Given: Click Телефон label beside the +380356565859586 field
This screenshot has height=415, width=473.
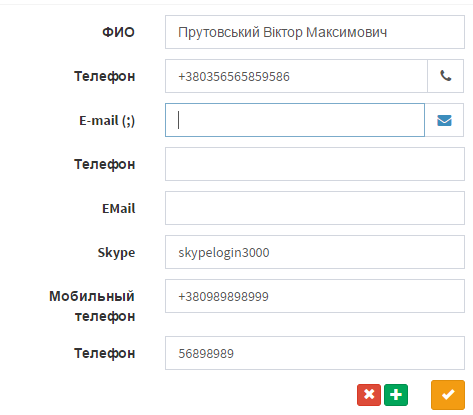Looking at the screenshot, I should [x=105, y=76].
